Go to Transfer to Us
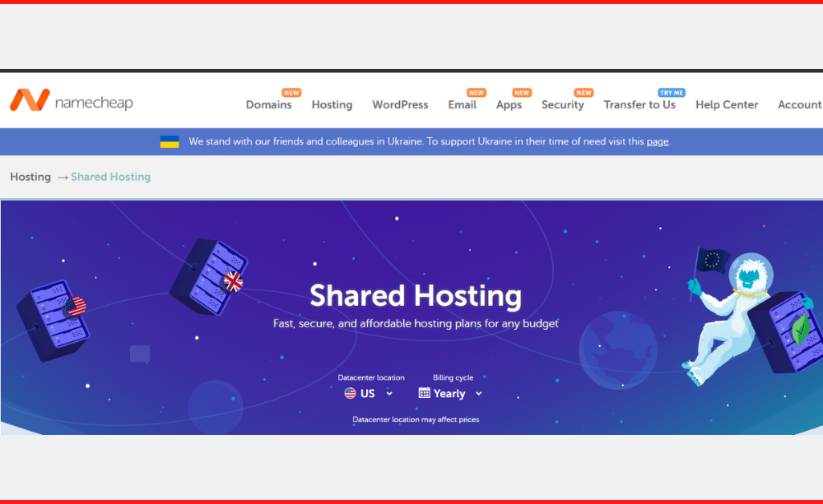Screen dimensions: 823x504 pyautogui.click(x=639, y=105)
